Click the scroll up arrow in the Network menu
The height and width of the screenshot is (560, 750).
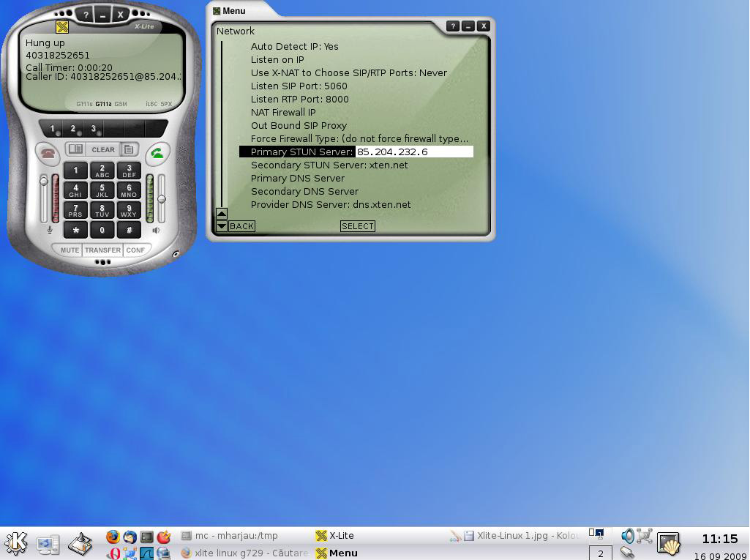(x=222, y=214)
